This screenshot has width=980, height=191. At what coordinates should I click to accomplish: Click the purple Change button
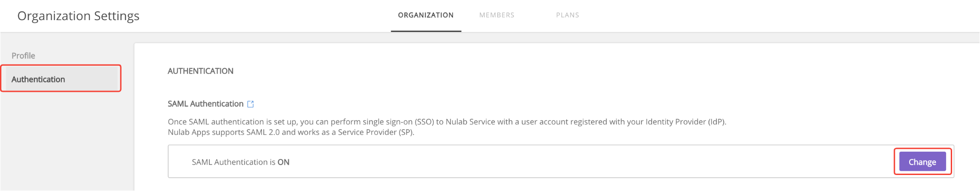click(x=922, y=162)
